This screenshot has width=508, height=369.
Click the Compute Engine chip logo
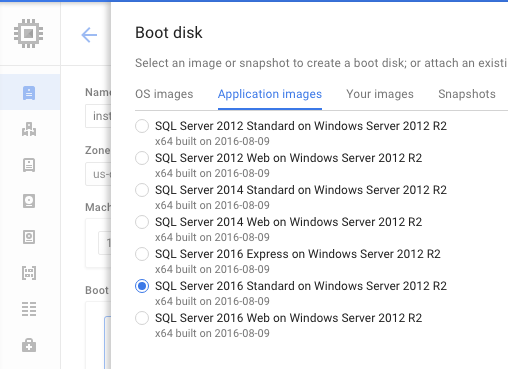pos(29,33)
